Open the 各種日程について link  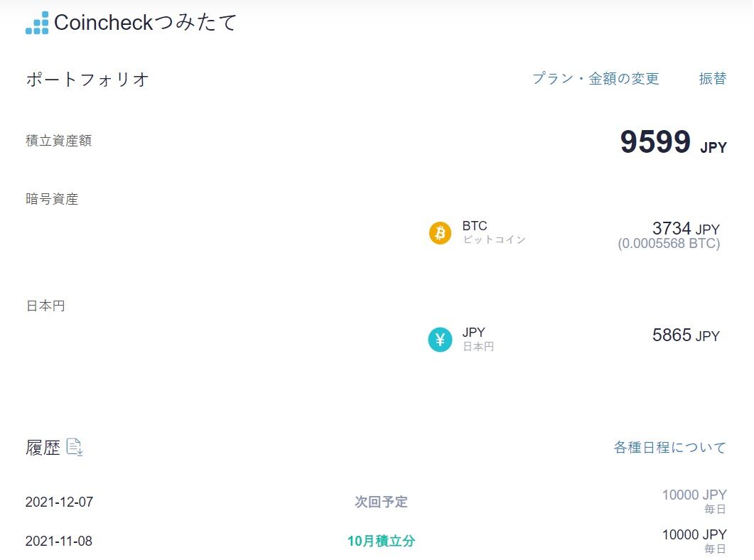click(669, 448)
